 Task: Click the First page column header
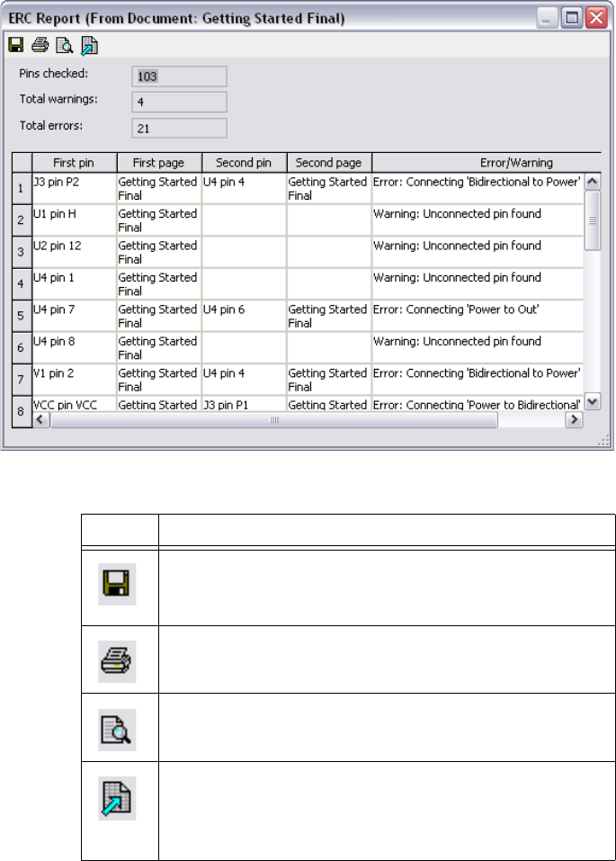click(x=159, y=163)
